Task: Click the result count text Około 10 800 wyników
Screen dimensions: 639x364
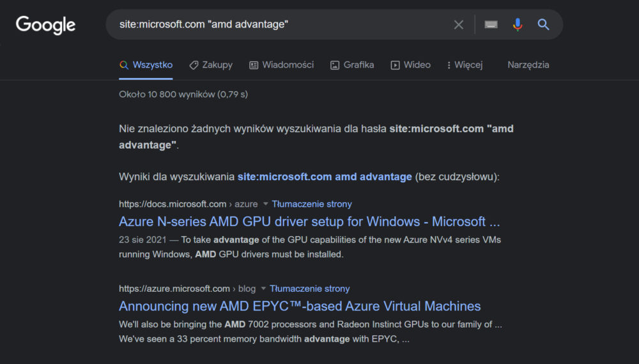Action: click(183, 95)
